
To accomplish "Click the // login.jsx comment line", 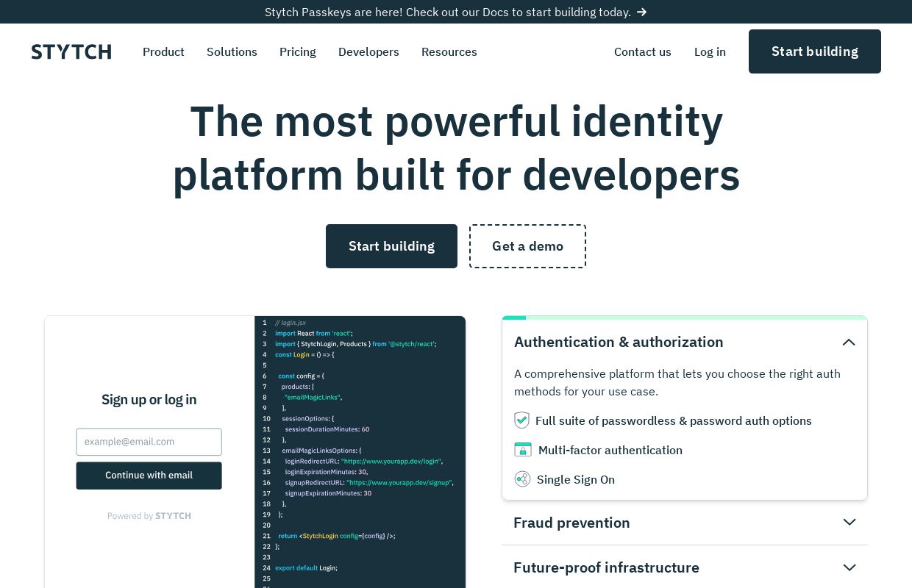I will pos(291,323).
